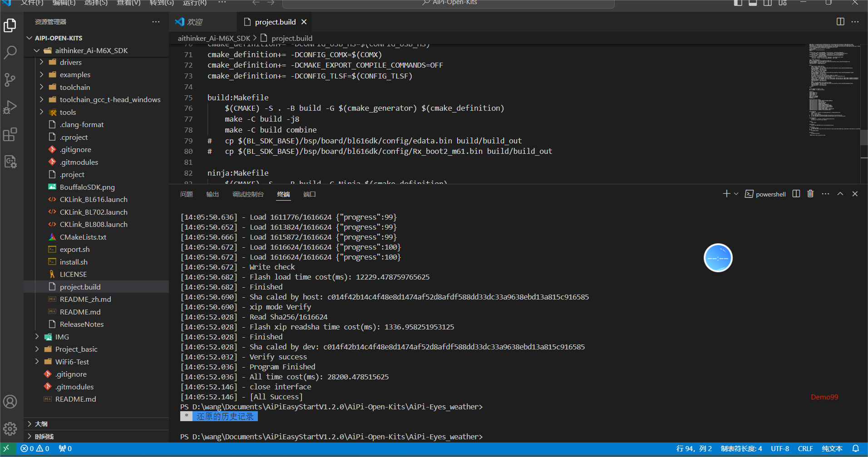Switch to the 欢迎 tab
The width and height of the screenshot is (868, 457).
(x=202, y=22)
